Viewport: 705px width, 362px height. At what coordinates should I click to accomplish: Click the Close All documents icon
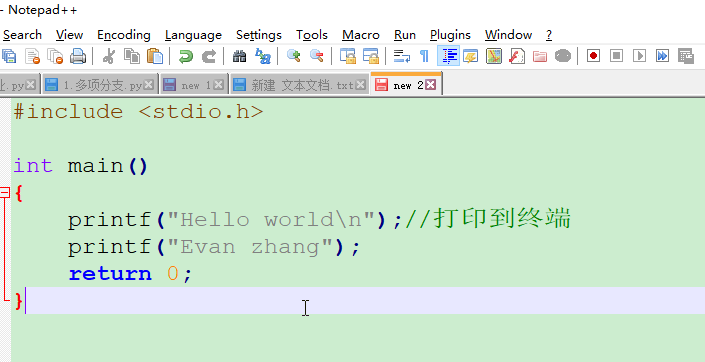56,56
